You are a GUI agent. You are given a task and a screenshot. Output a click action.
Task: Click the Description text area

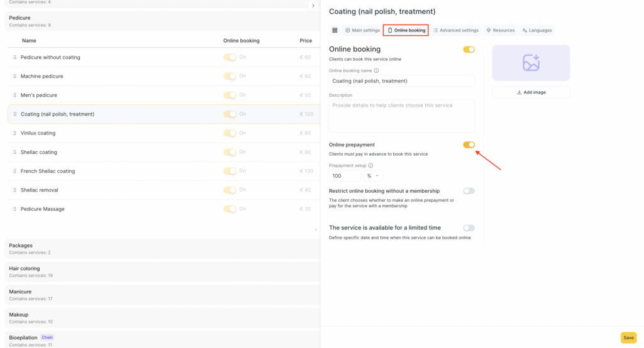pos(401,116)
